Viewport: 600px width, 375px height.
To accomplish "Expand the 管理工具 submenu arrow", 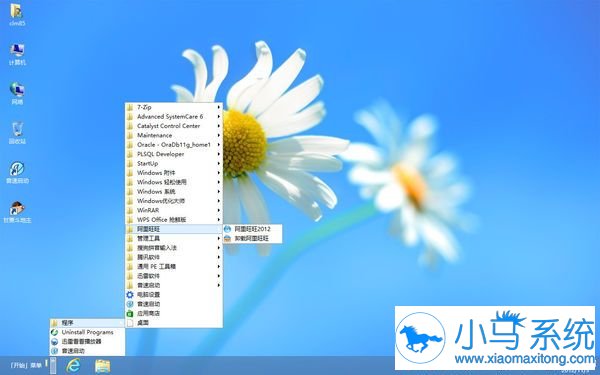I will [x=219, y=238].
